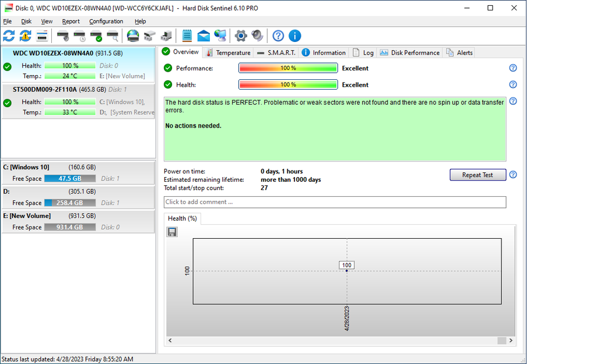The image size is (597, 364).
Task: Open the View menu
Action: pos(47,22)
